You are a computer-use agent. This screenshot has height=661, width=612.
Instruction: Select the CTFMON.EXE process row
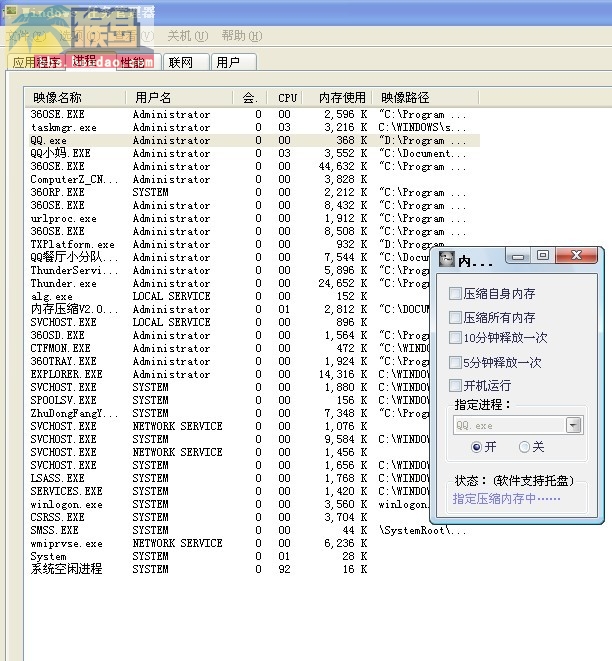point(228,348)
